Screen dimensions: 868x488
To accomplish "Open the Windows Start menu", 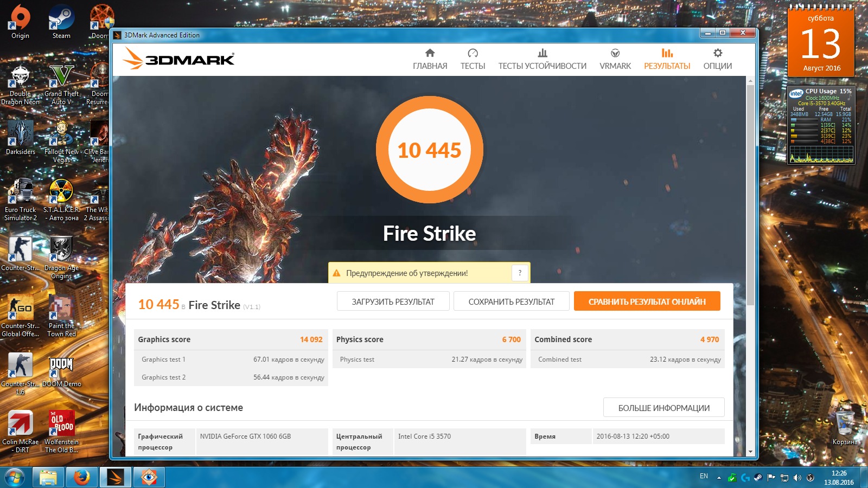I will click(x=15, y=477).
